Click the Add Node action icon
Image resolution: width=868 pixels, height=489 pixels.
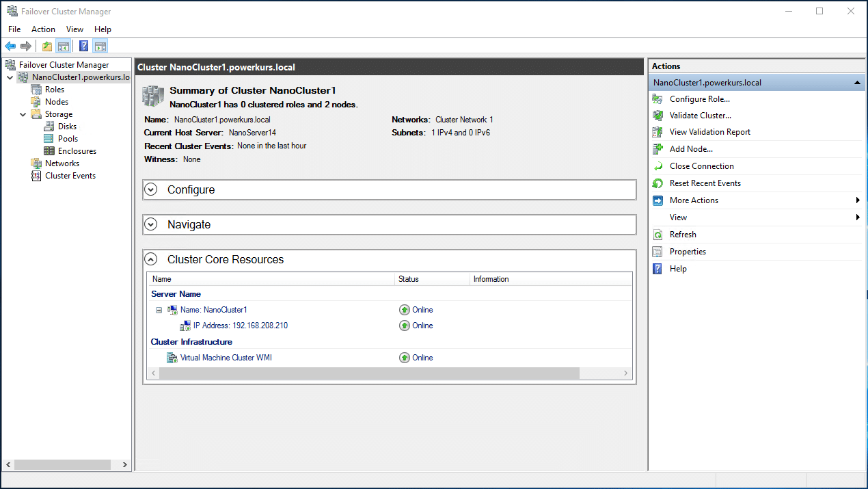click(x=657, y=149)
